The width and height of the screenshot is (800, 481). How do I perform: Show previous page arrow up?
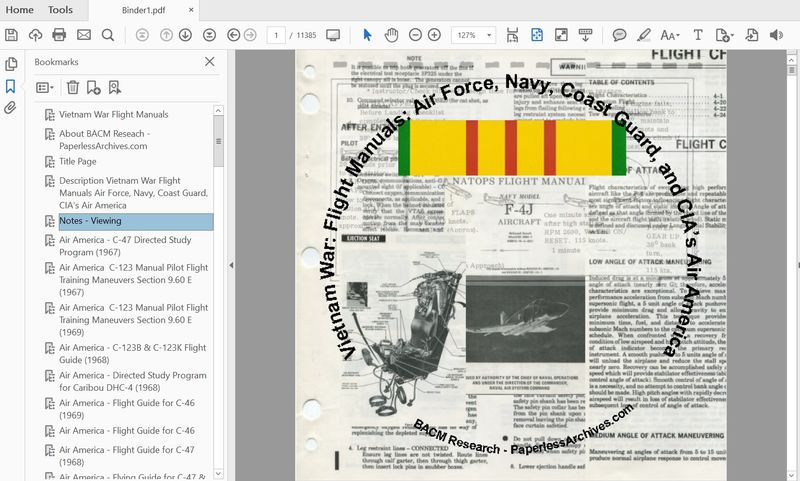point(166,35)
